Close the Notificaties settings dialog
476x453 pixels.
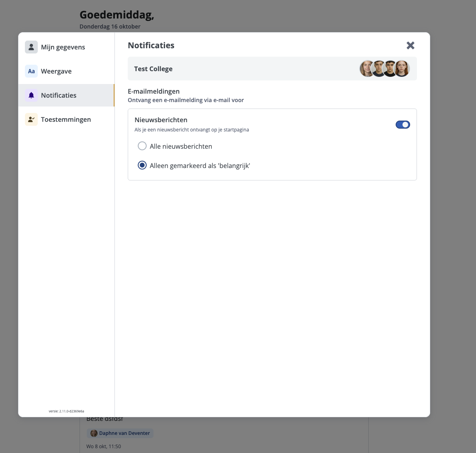click(410, 45)
